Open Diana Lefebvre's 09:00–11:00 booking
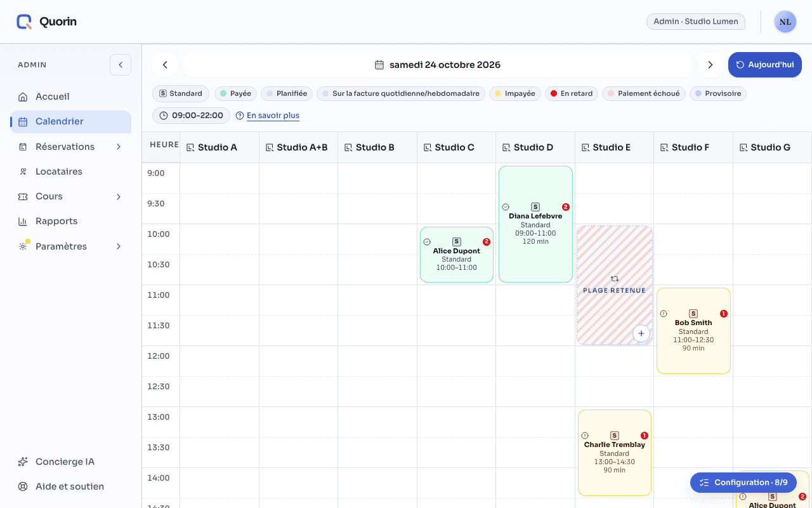Image resolution: width=812 pixels, height=508 pixels. pos(535,224)
